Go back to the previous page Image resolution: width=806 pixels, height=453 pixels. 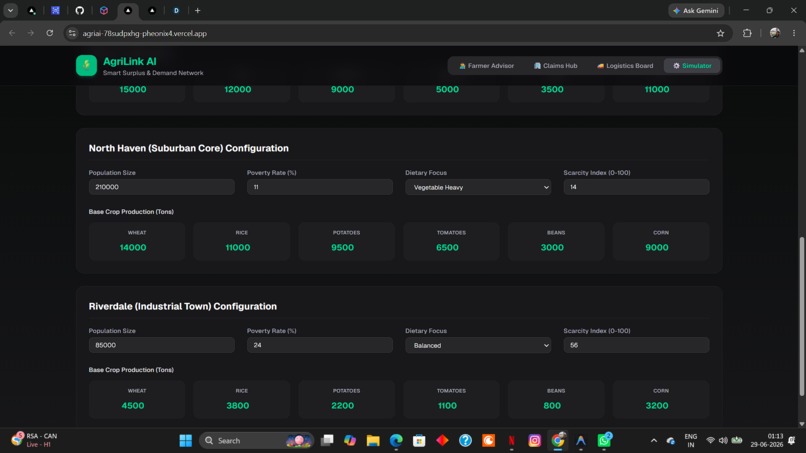click(12, 33)
